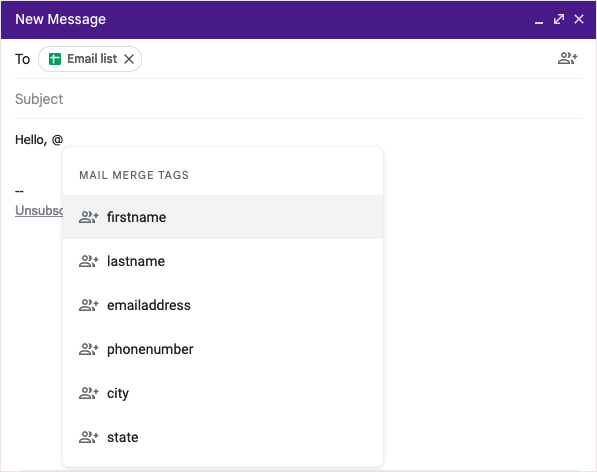Click the add recipients icon in To row
Viewport: 597px width, 472px height.
point(568,58)
